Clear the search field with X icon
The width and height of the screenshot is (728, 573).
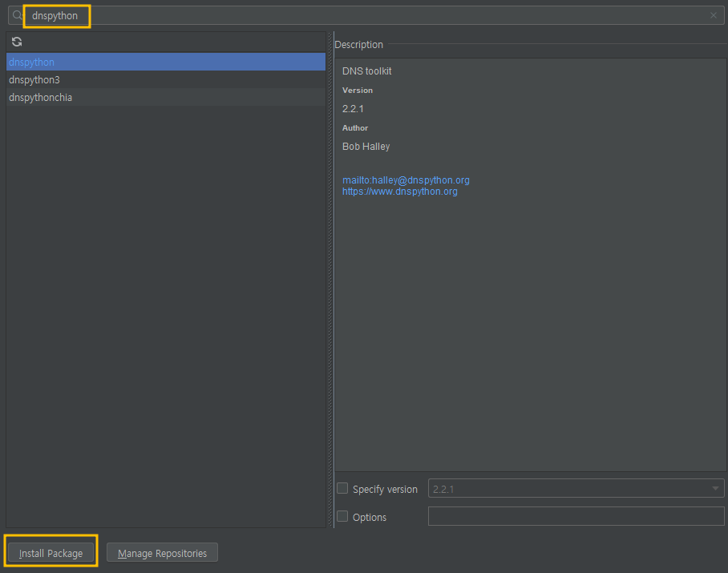(x=713, y=15)
